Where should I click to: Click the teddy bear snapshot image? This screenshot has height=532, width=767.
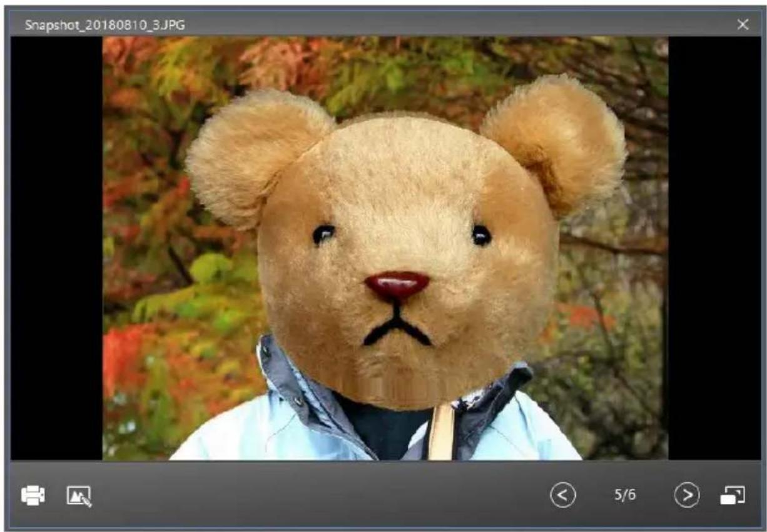pyautogui.click(x=385, y=248)
